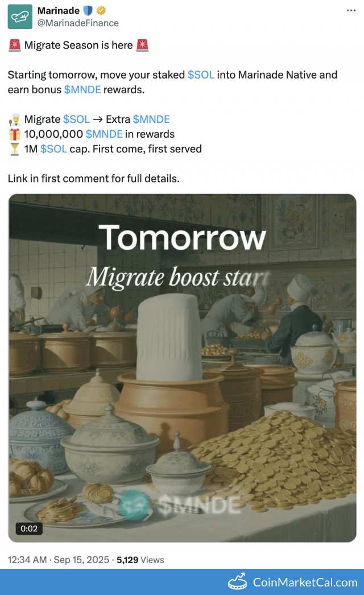Click the blue shield badge beside Marinade
The image size is (364, 595).
click(88, 11)
